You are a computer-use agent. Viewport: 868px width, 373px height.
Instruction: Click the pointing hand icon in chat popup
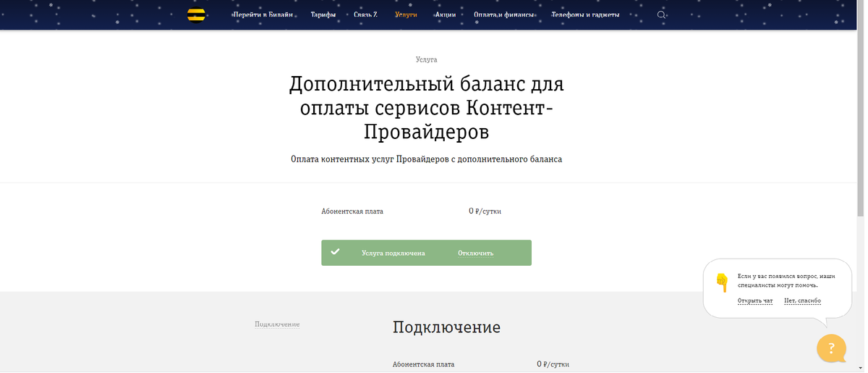(721, 282)
